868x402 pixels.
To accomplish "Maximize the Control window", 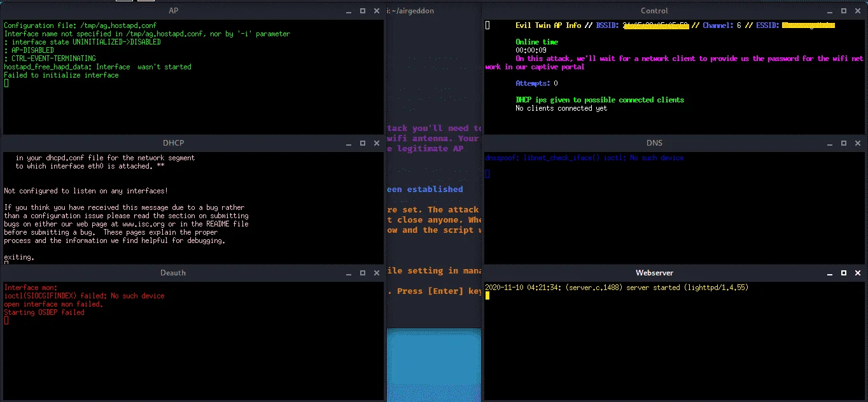I will [844, 11].
